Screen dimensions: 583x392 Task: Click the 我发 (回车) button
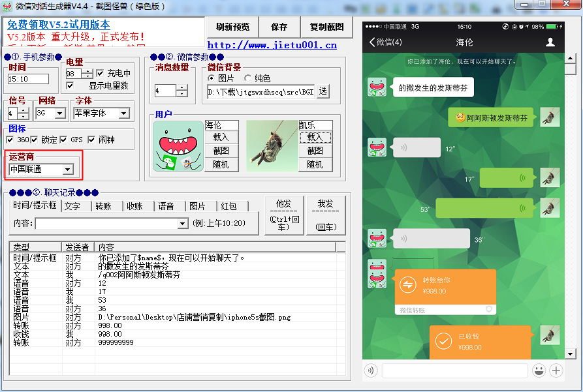pyautogui.click(x=326, y=215)
